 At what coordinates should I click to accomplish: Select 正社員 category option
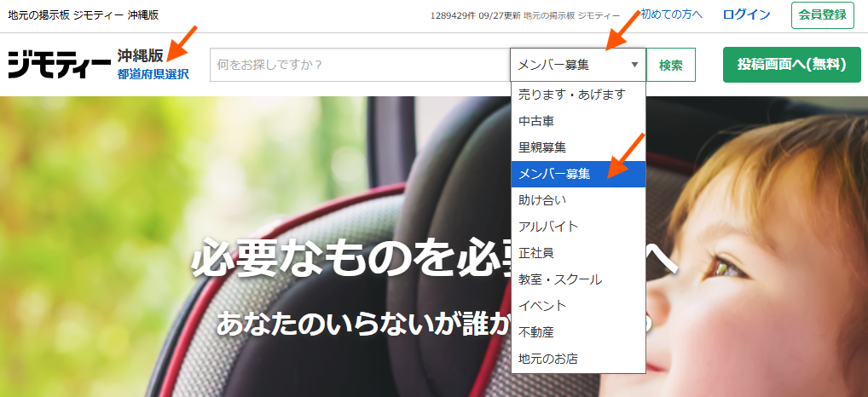coord(536,253)
